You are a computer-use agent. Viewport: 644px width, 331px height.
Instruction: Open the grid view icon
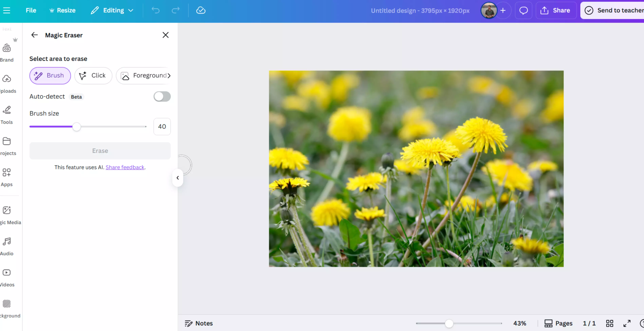click(610, 323)
